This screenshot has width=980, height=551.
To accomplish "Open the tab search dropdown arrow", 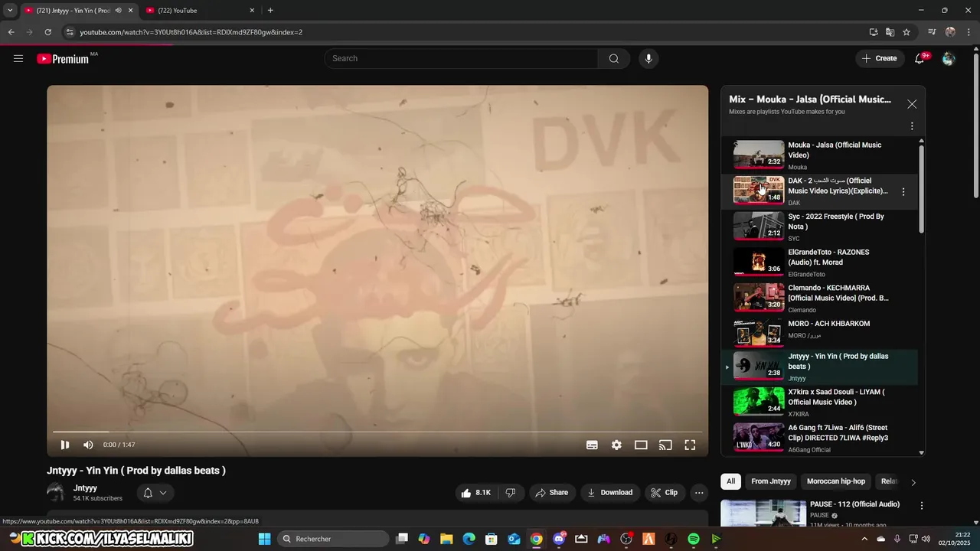I will pyautogui.click(x=10, y=11).
